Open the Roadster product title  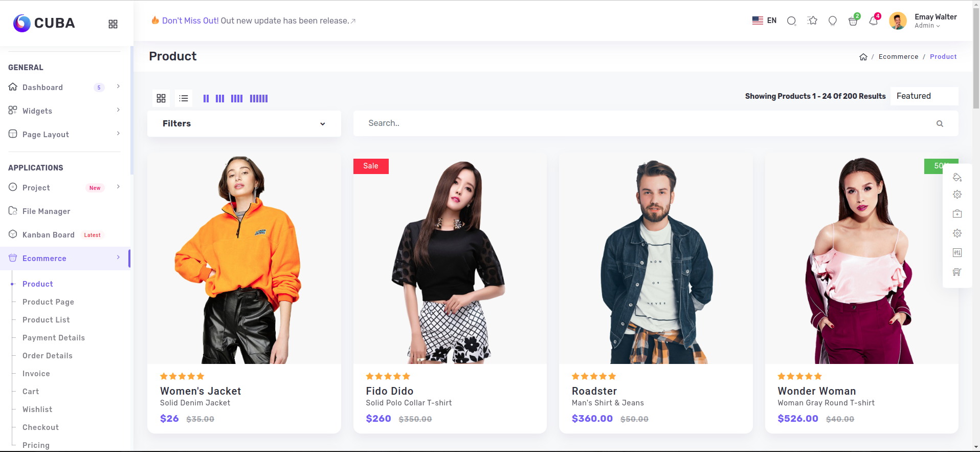[x=594, y=391]
